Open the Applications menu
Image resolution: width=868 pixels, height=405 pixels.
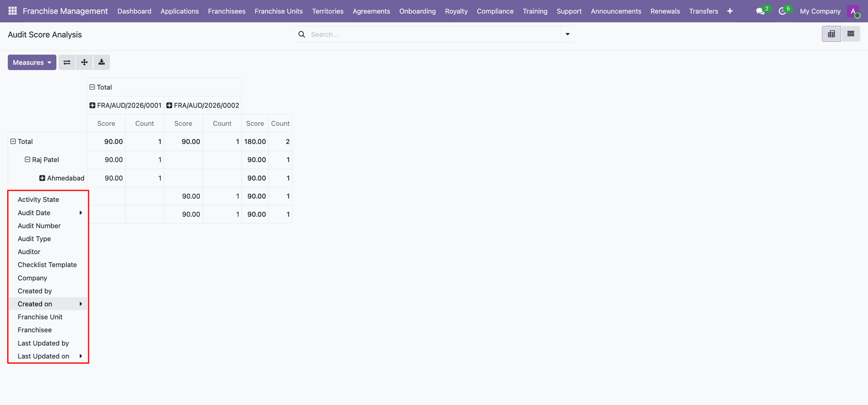pos(179,11)
